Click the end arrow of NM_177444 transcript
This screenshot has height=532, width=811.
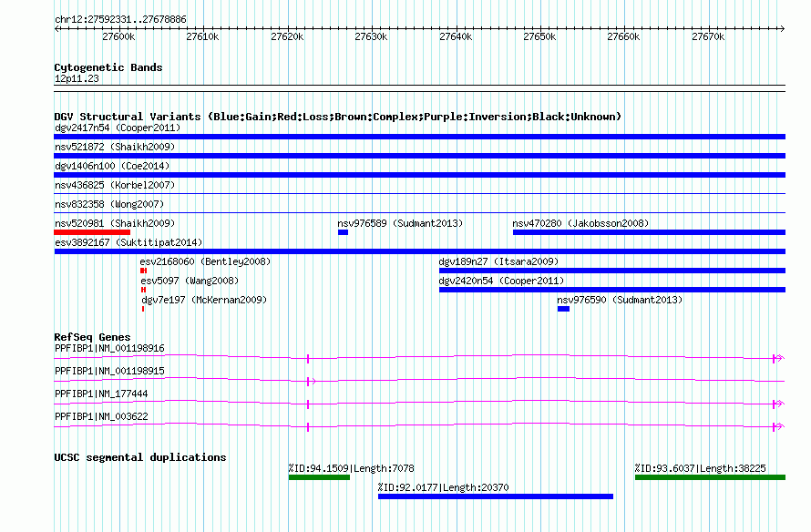click(778, 404)
